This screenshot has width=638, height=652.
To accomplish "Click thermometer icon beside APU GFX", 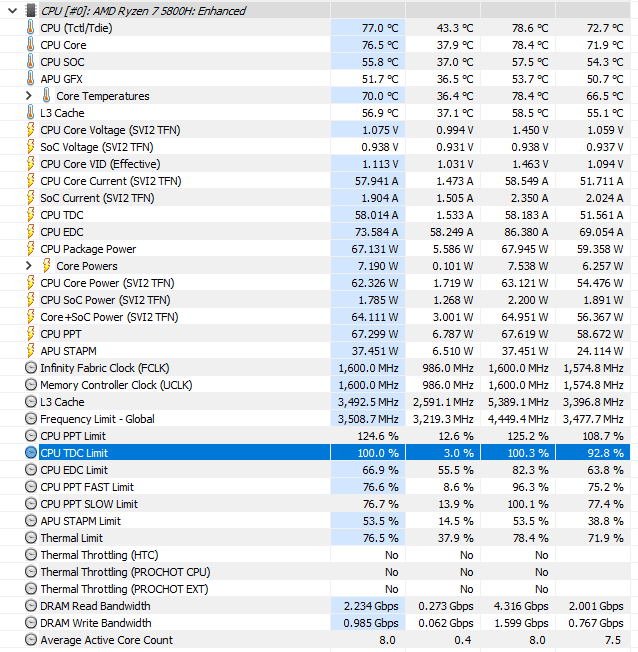I will [30, 79].
